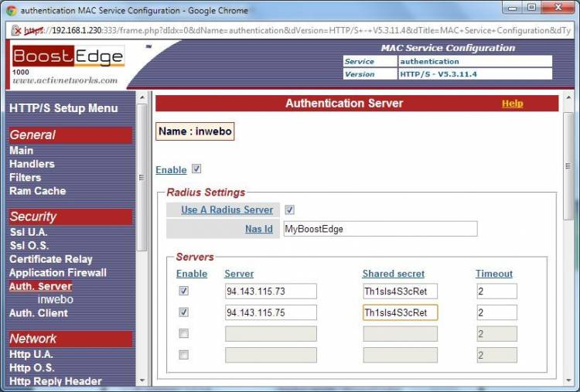Click Shared secret field for second server

point(400,312)
